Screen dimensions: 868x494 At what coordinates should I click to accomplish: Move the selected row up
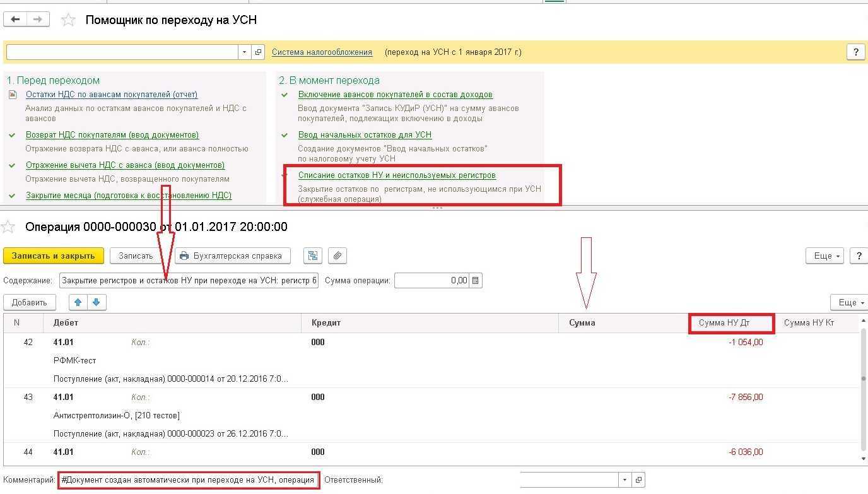click(78, 302)
